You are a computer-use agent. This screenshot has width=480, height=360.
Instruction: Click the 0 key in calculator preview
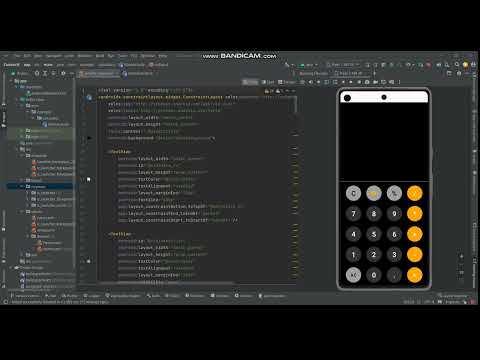374,275
